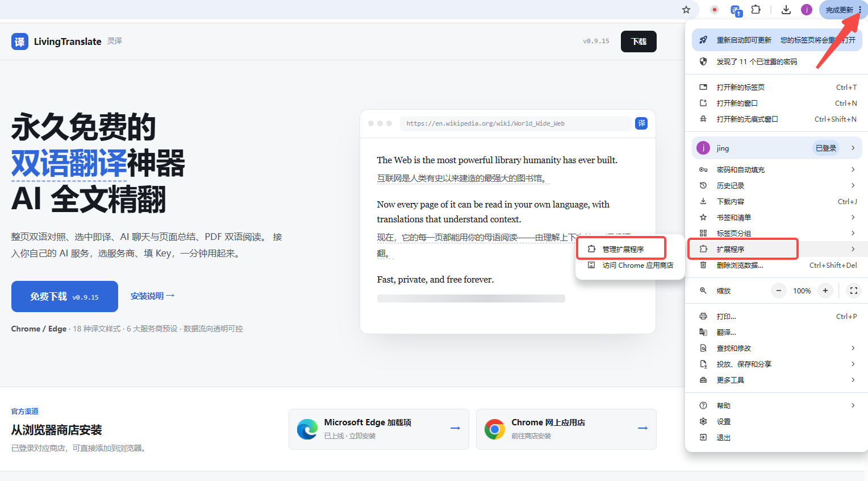
Task: Click the rocket icon for relaunch update
Action: coord(703,40)
